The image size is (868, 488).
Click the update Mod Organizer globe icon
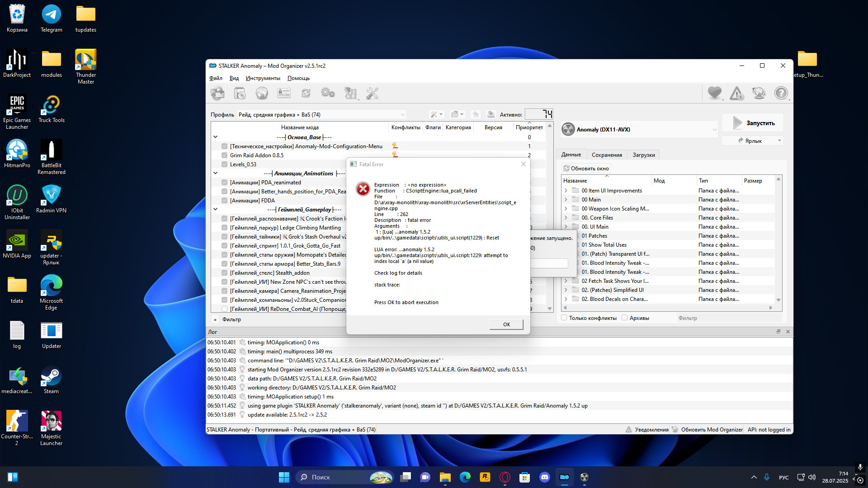(x=759, y=93)
